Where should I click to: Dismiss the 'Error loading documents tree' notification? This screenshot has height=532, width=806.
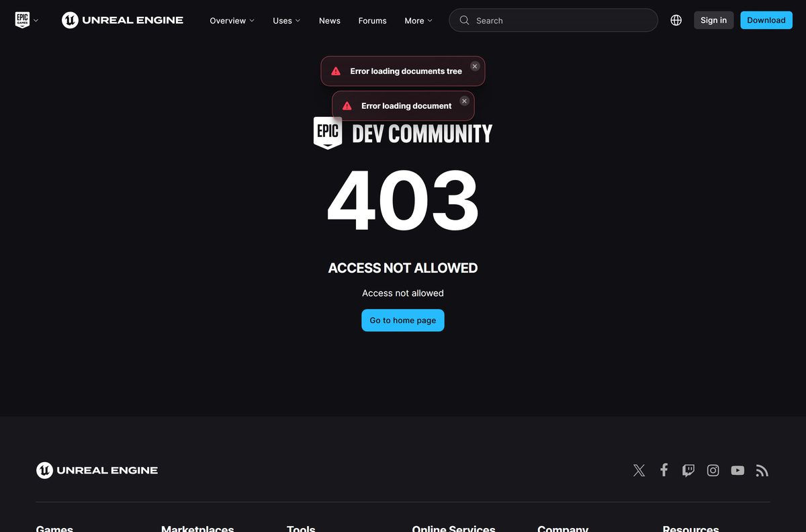click(x=475, y=66)
